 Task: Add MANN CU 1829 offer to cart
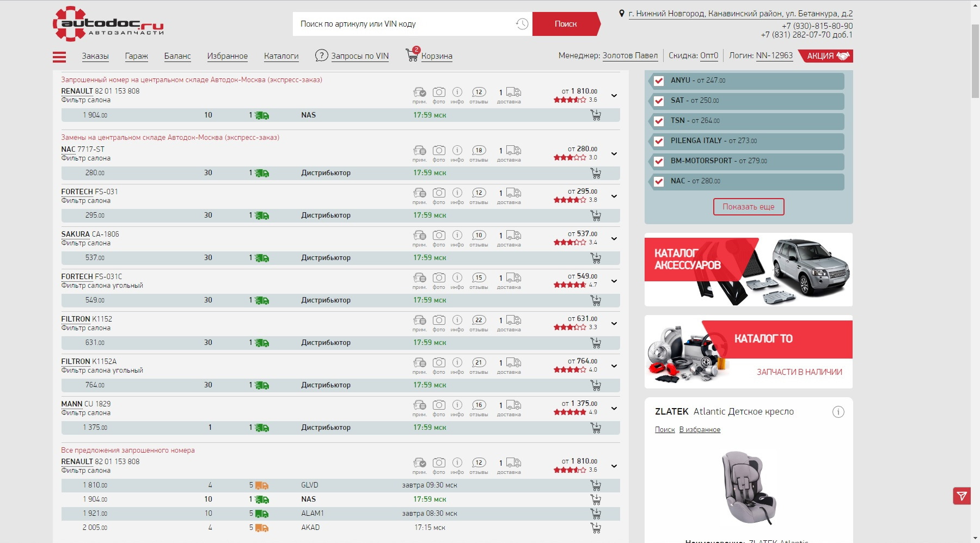[596, 428]
